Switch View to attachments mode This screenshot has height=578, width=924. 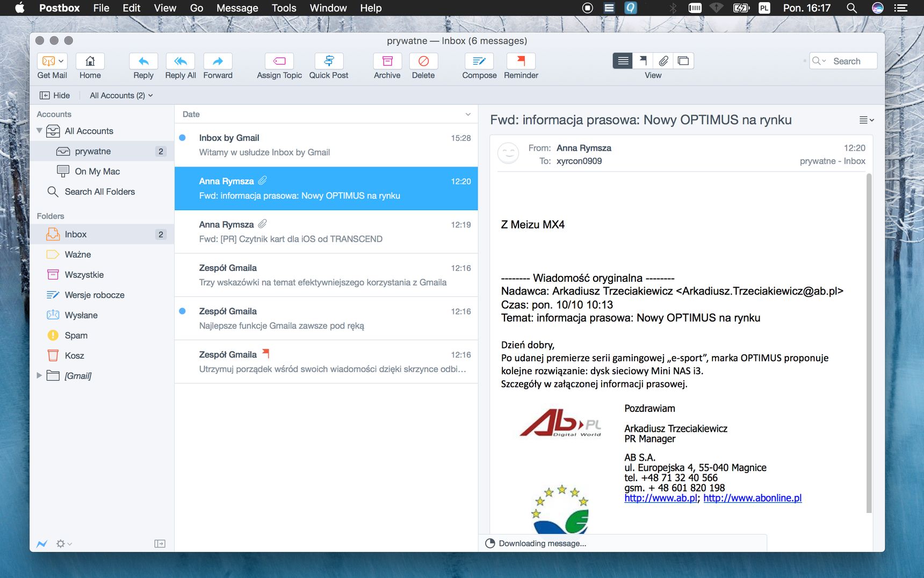(x=663, y=61)
